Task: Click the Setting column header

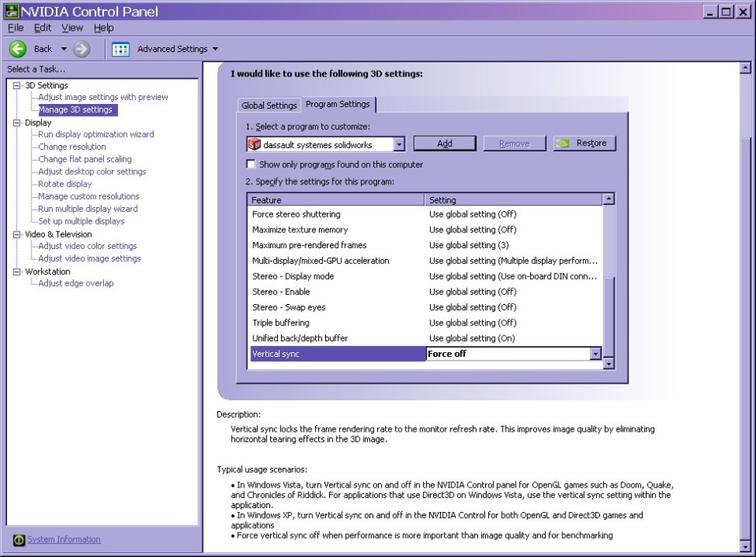Action: pyautogui.click(x=513, y=199)
